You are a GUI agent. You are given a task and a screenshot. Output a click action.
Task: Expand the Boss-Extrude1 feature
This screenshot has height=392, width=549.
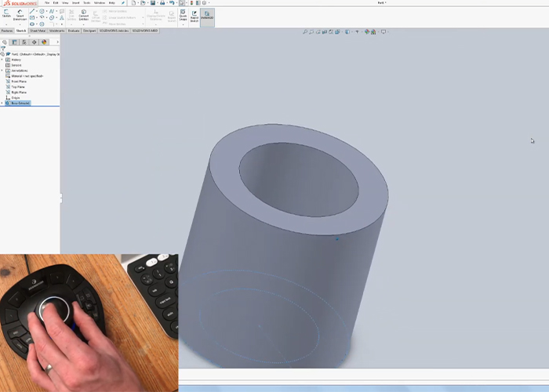tap(3, 103)
